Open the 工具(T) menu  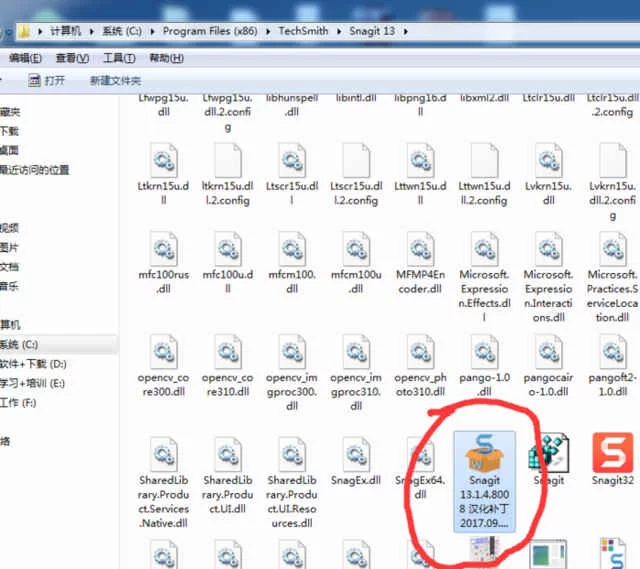119,58
